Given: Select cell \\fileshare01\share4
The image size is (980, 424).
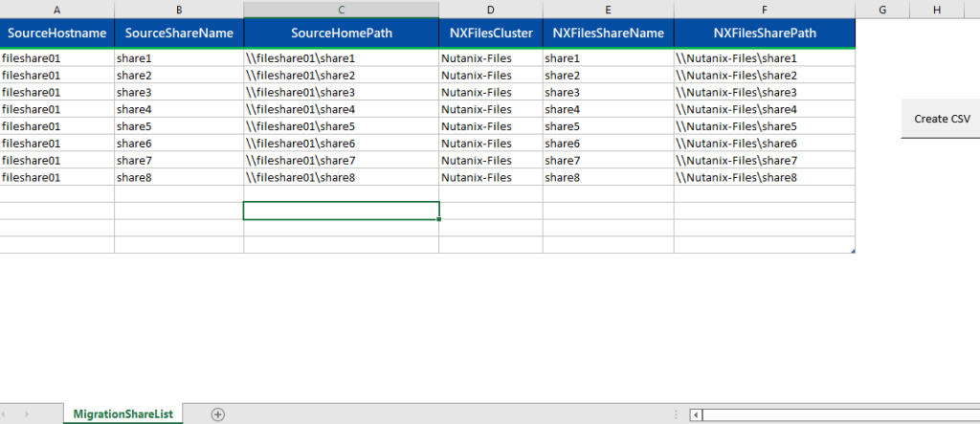Looking at the screenshot, I should [342, 109].
